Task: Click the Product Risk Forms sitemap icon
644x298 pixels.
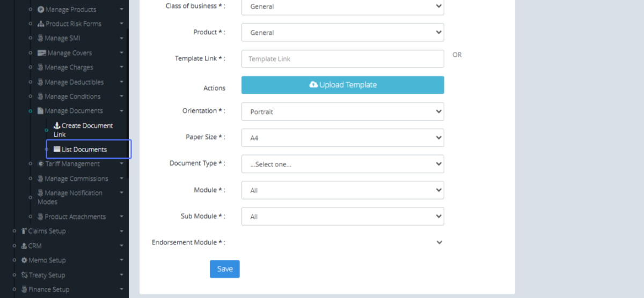Action: pos(41,24)
